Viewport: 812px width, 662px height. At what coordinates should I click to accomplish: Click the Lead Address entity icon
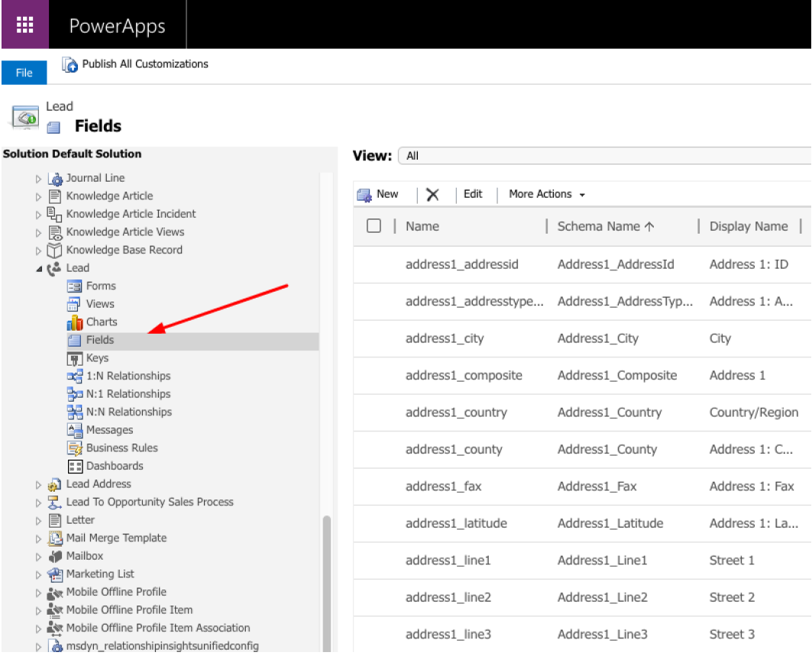pyautogui.click(x=54, y=485)
